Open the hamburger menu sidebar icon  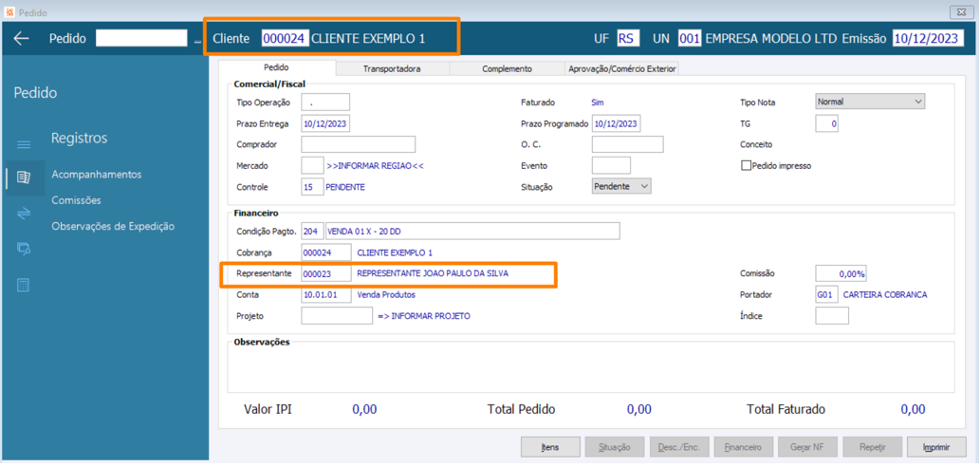click(23, 145)
